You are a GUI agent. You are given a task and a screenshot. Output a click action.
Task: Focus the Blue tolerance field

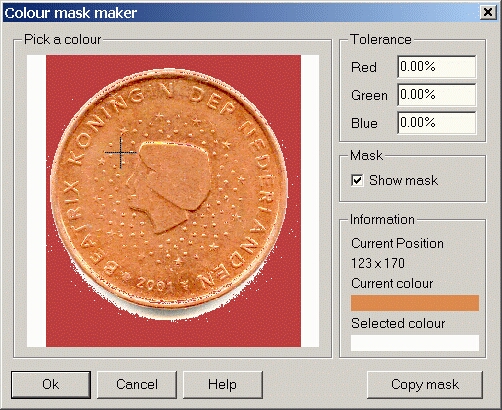[x=437, y=123]
